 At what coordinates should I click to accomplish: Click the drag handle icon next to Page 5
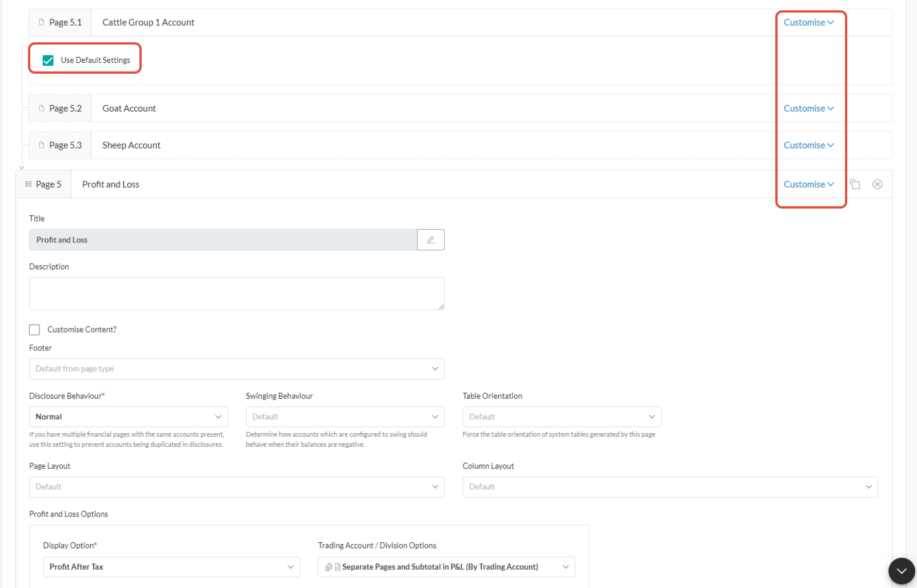[28, 184]
